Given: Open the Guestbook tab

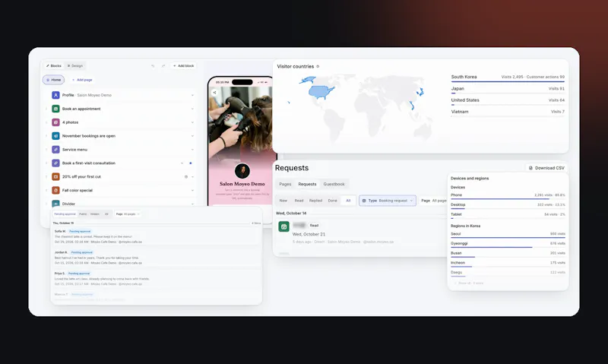Looking at the screenshot, I should click(x=334, y=184).
